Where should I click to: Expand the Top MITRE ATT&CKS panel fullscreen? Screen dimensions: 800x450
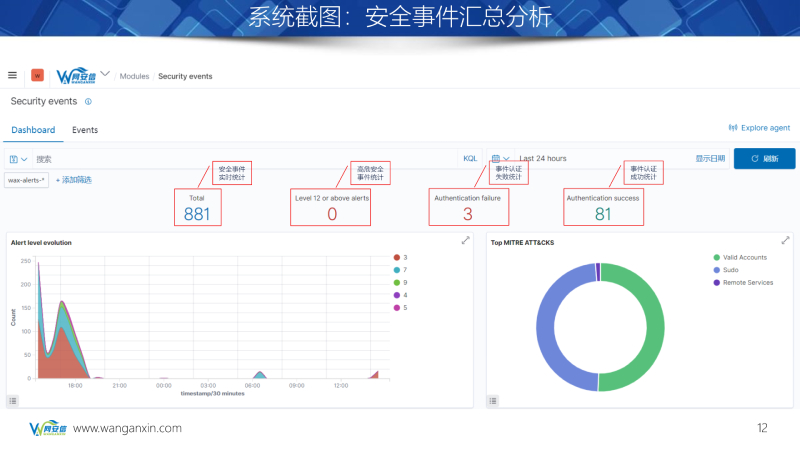785,241
